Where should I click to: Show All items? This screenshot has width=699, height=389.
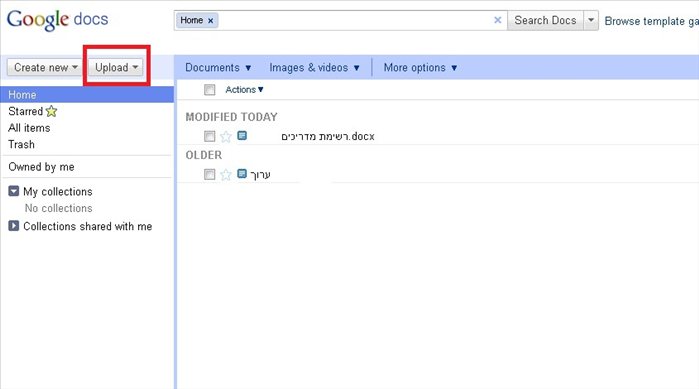tap(29, 128)
